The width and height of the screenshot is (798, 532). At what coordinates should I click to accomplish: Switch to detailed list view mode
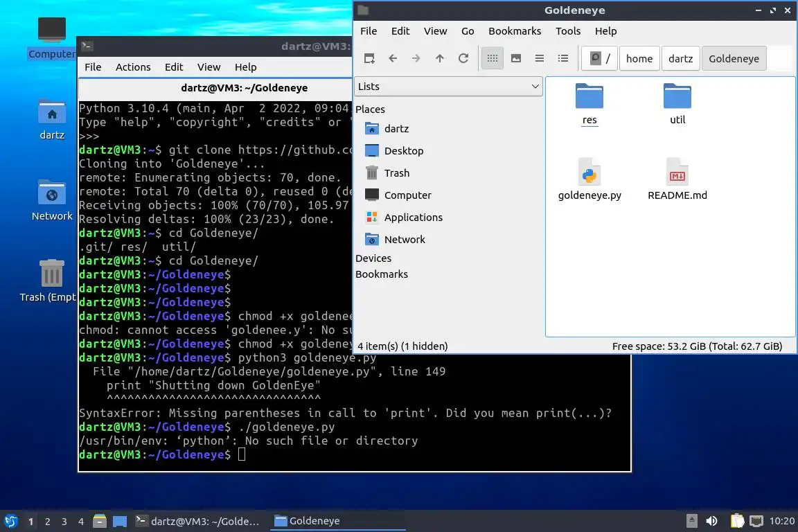coord(563,59)
